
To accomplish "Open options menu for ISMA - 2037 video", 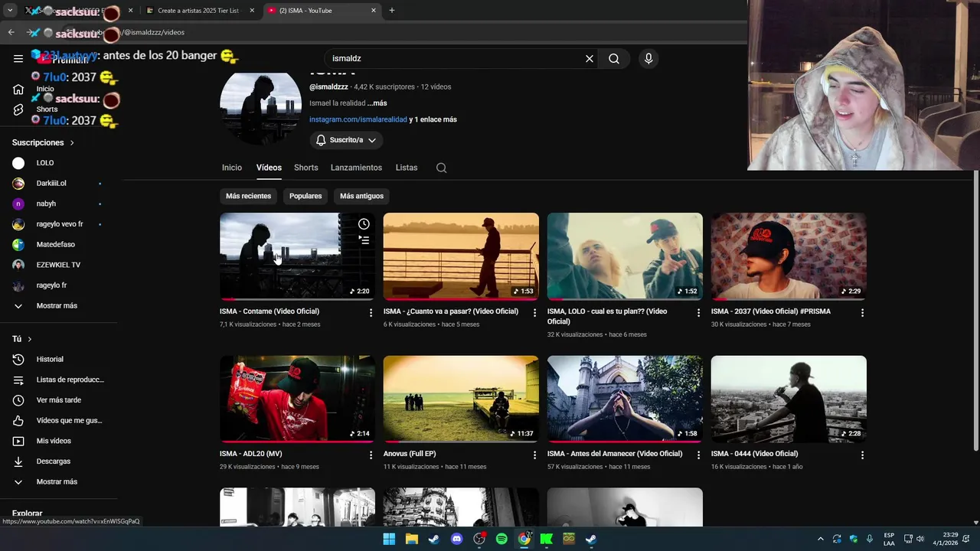I will (862, 312).
